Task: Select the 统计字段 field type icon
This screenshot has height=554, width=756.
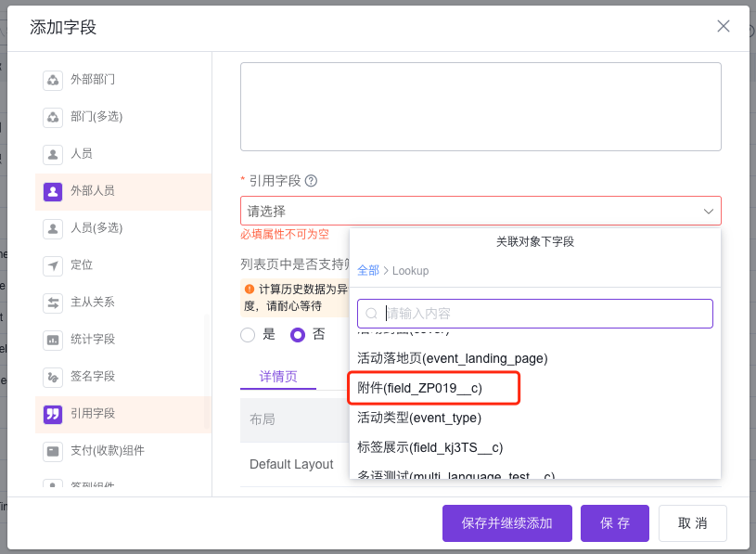Action: 53,340
